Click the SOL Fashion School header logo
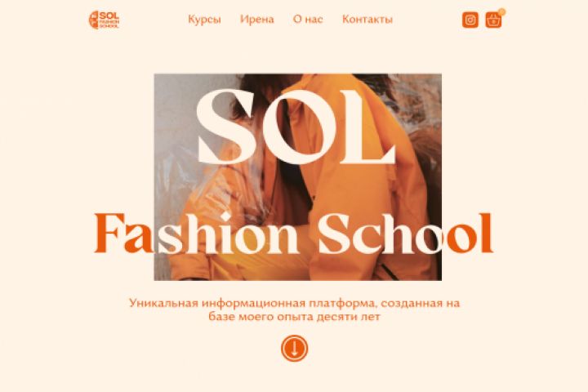The image size is (588, 392). [105, 20]
